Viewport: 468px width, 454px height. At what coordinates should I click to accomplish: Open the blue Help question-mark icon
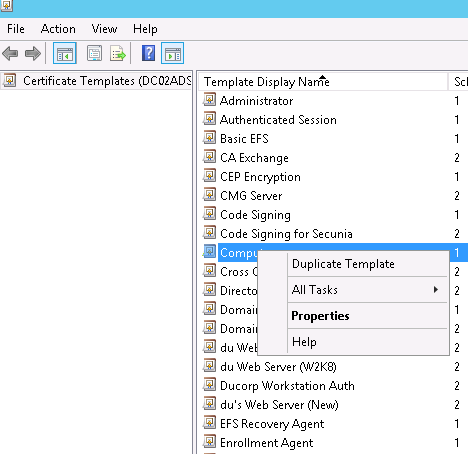tap(148, 53)
